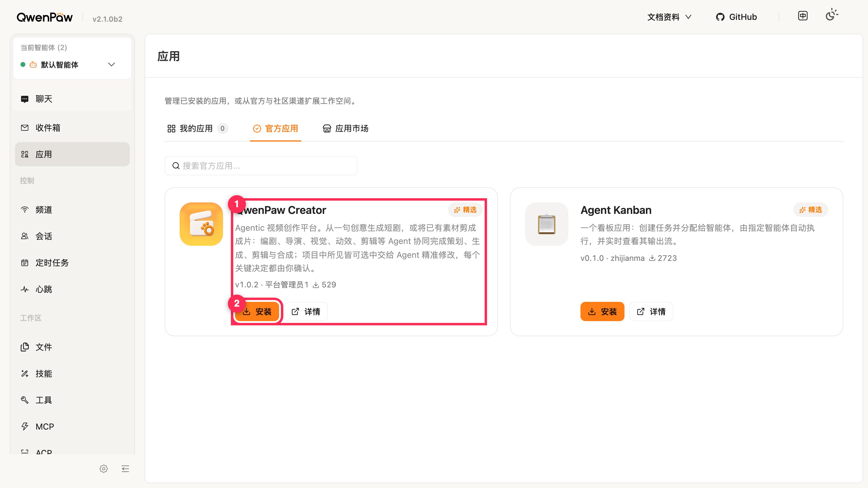Click the v2.1.0b2 version label

[x=108, y=19]
